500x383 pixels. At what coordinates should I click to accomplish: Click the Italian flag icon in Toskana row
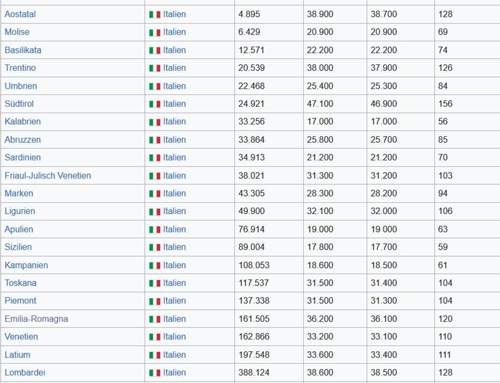155,284
